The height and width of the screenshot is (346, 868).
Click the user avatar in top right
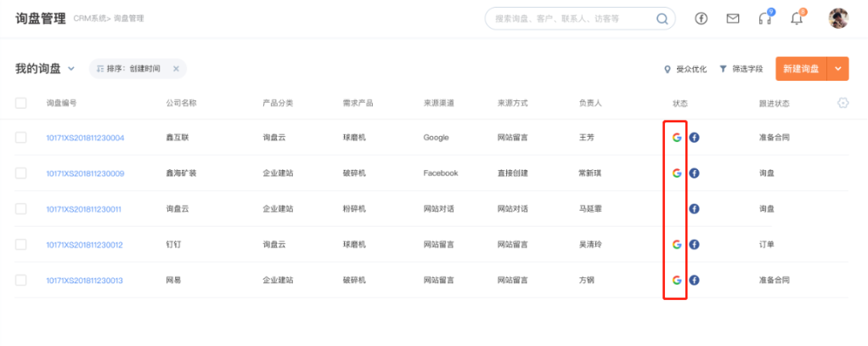[838, 19]
